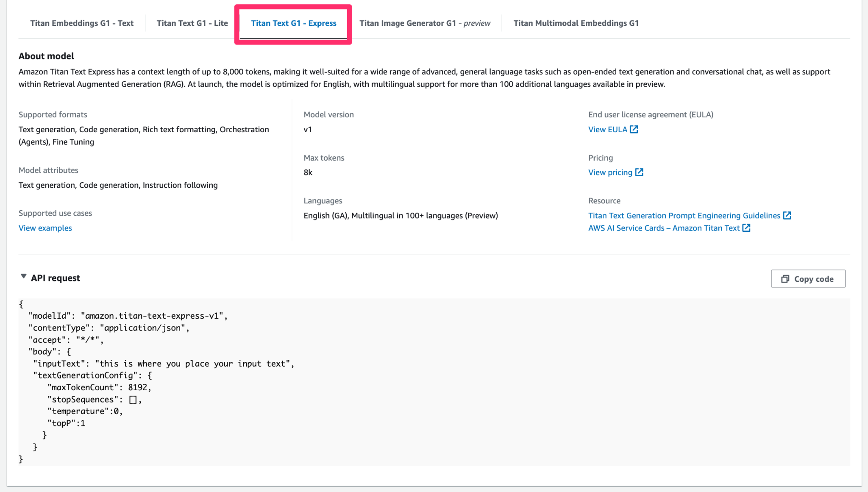
Task: Select the highlighted Titan Text G1 - Express tab
Action: [x=293, y=23]
